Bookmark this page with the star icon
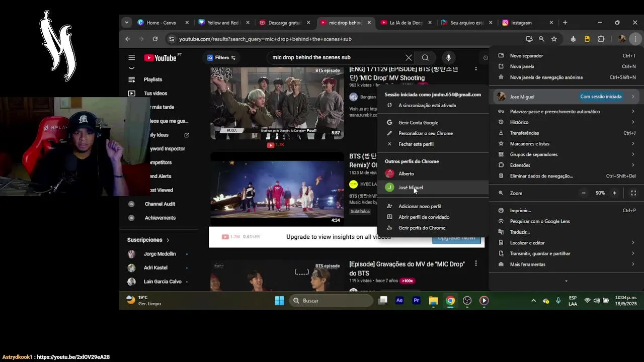Image resolution: width=644 pixels, height=362 pixels. pos(554,39)
